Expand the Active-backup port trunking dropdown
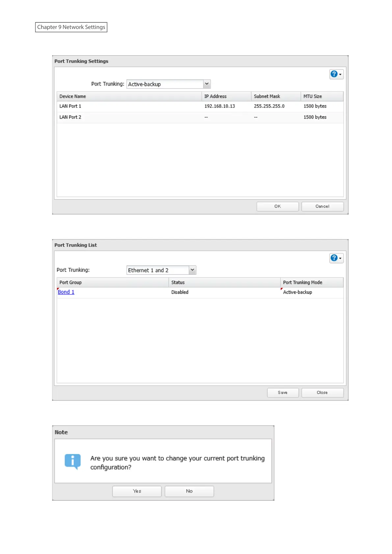Viewport: 392px width, 554px height. [x=207, y=84]
